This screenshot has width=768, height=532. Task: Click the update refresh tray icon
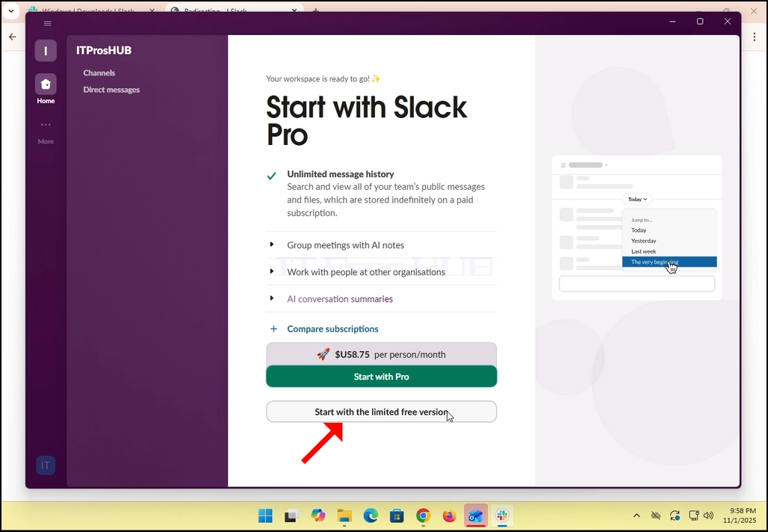pos(675,516)
